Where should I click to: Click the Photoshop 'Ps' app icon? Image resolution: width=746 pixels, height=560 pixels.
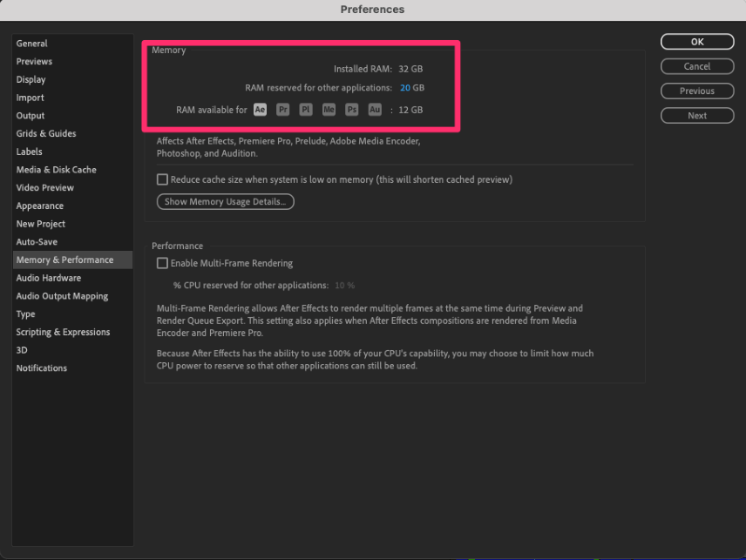(351, 110)
